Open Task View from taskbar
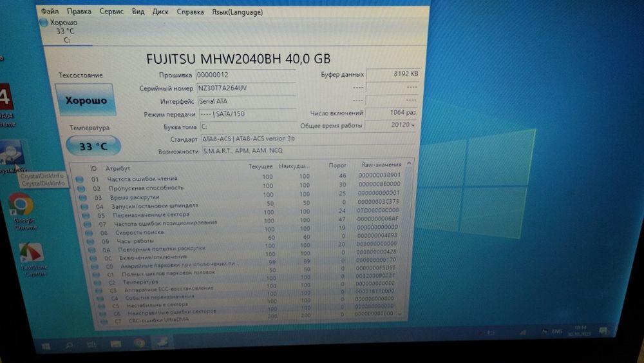The height and width of the screenshot is (363, 644). [x=91, y=344]
